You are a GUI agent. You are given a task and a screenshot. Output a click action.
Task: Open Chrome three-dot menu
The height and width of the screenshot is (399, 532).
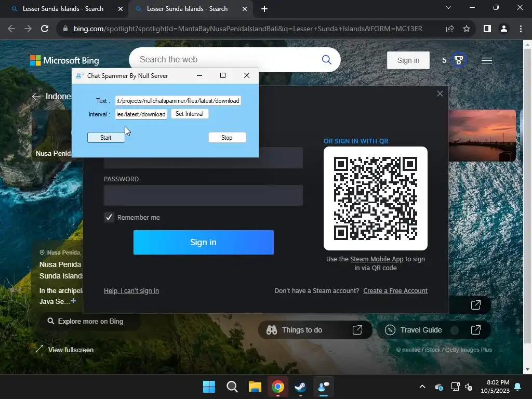click(521, 29)
